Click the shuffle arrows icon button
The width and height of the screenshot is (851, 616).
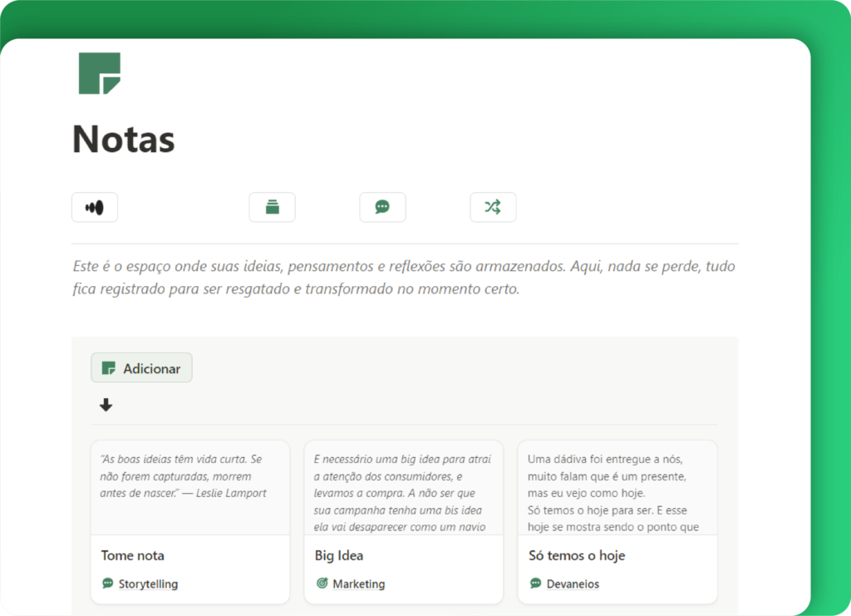pyautogui.click(x=493, y=207)
